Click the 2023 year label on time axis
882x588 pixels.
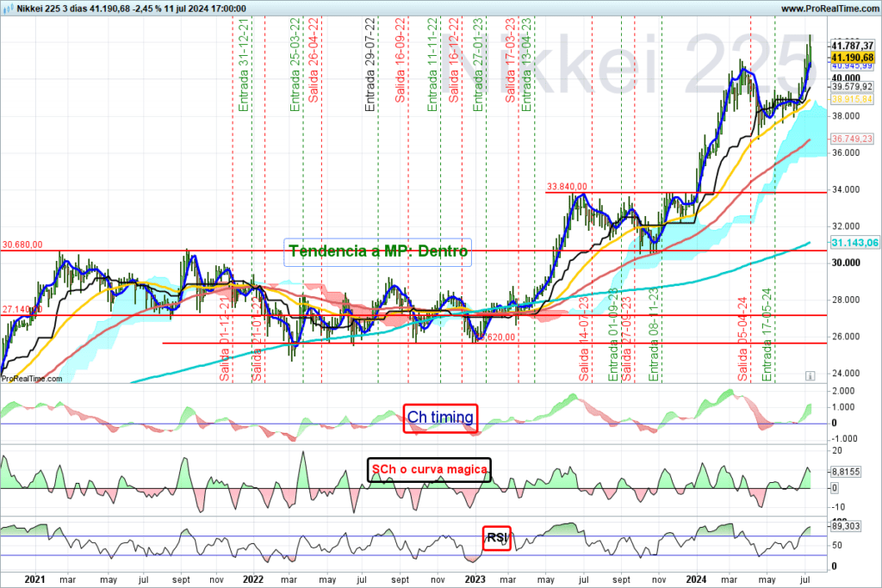coord(475,579)
